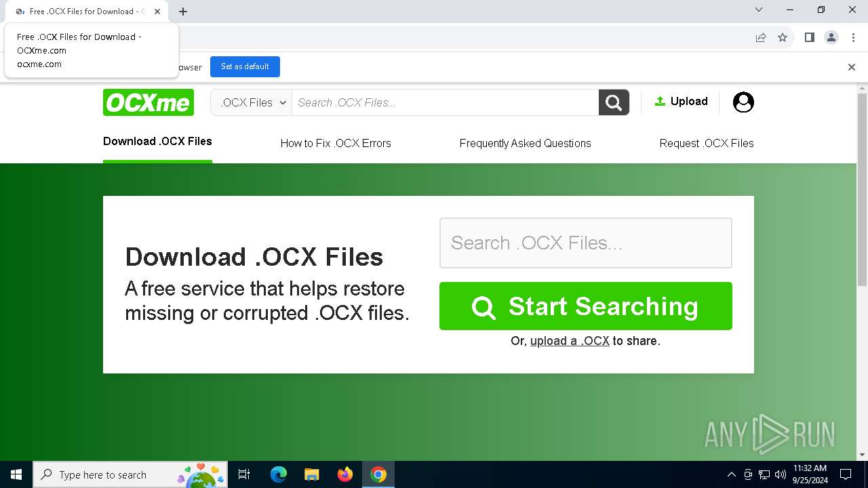The image size is (868, 488).
Task: Open Frequently Asked Questions page
Action: pyautogui.click(x=525, y=143)
